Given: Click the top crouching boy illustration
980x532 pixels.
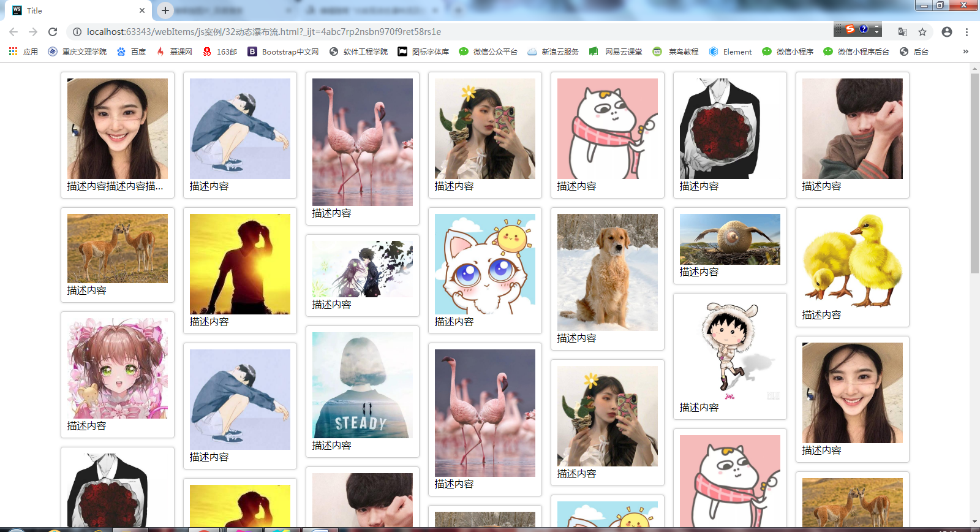Looking at the screenshot, I should tap(240, 129).
